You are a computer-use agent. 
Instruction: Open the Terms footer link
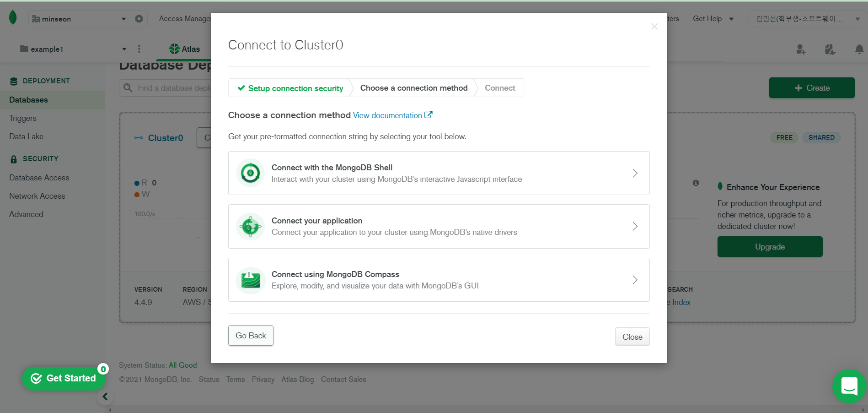coord(236,380)
